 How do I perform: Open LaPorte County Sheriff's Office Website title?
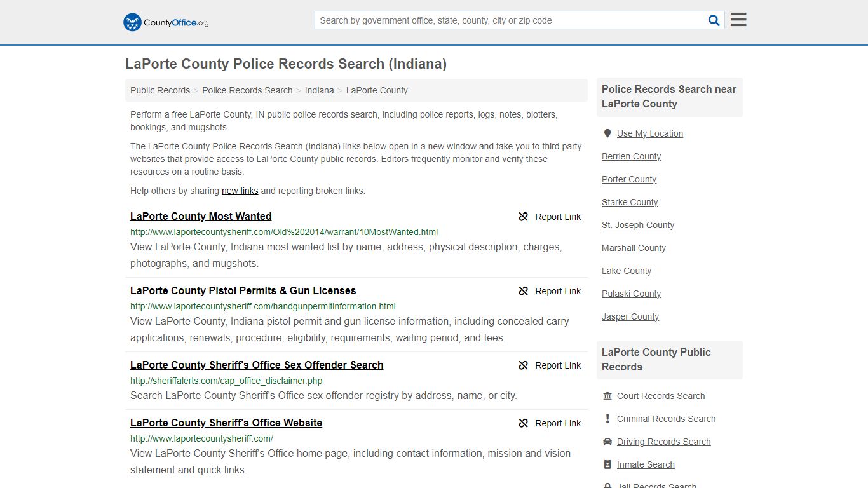pos(226,423)
